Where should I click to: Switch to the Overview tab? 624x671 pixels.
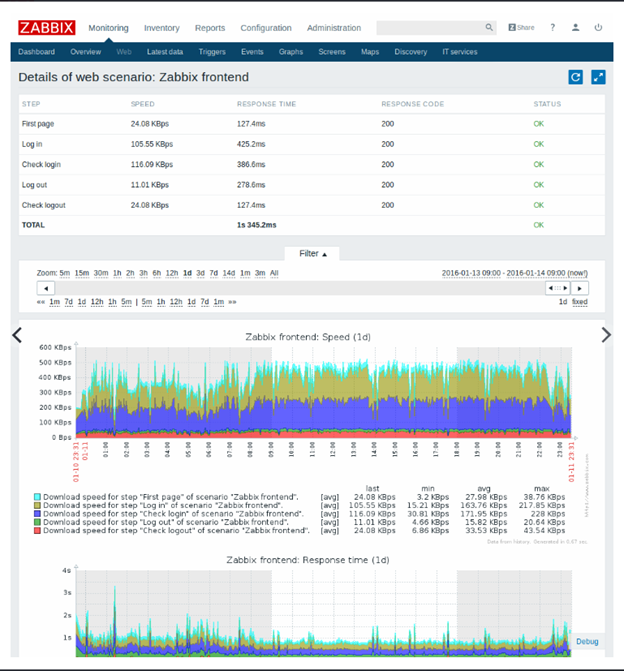pos(86,52)
